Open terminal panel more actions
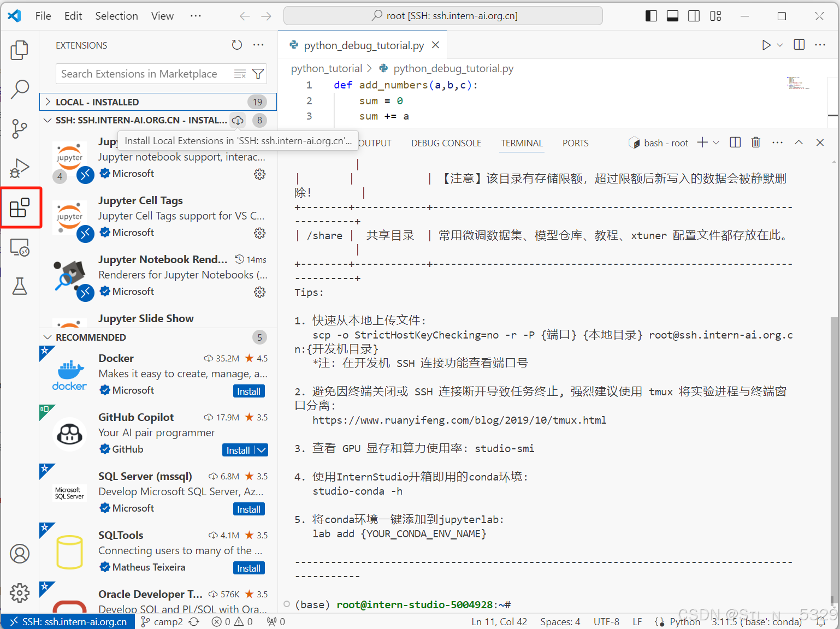The width and height of the screenshot is (840, 629). click(778, 143)
